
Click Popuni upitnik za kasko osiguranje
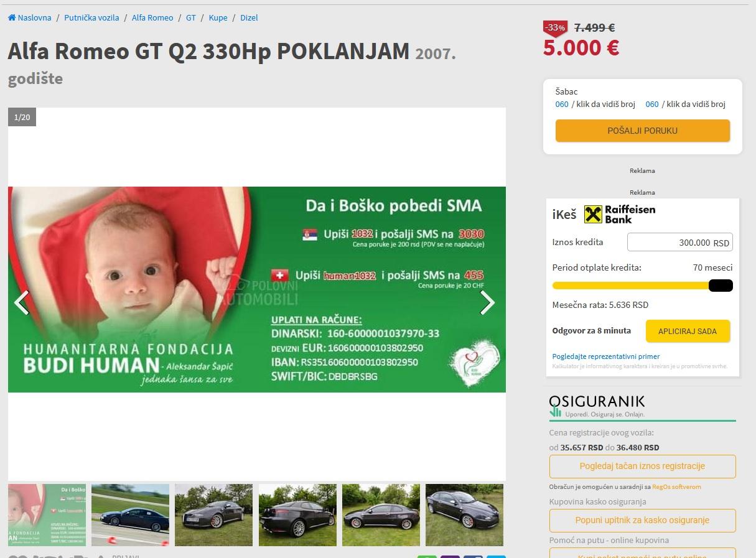coord(642,520)
